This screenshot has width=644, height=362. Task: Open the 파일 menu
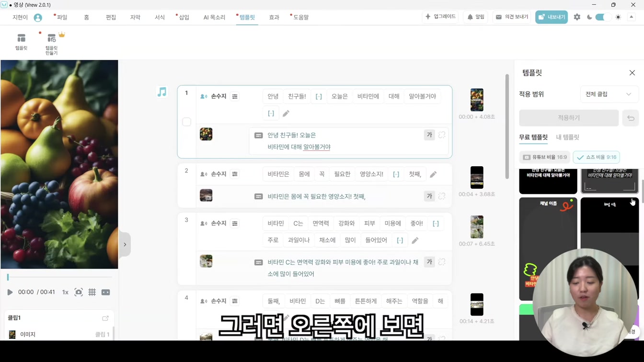(x=61, y=17)
